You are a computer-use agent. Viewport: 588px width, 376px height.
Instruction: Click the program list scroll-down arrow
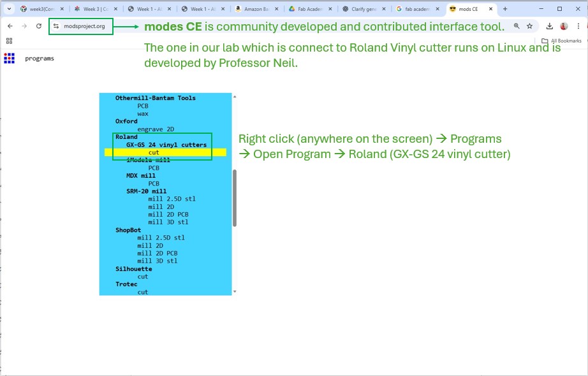tap(235, 291)
